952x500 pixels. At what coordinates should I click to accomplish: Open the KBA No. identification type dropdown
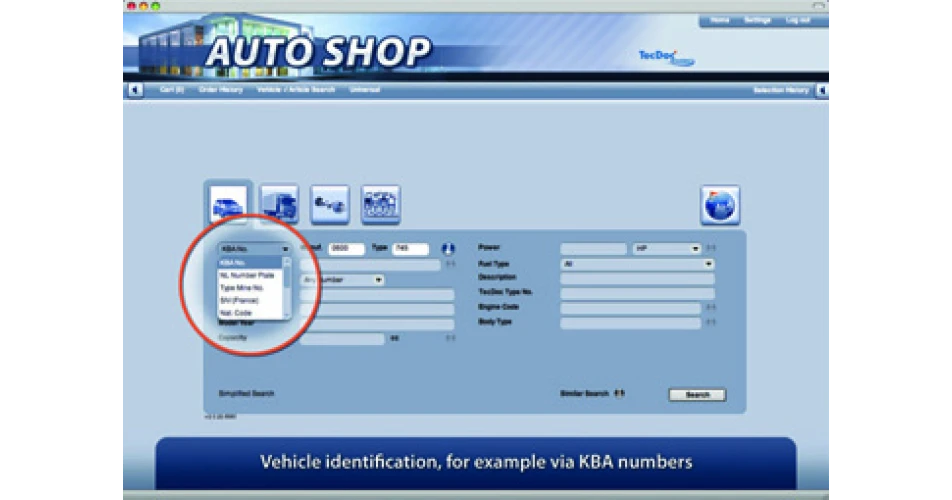(x=254, y=249)
